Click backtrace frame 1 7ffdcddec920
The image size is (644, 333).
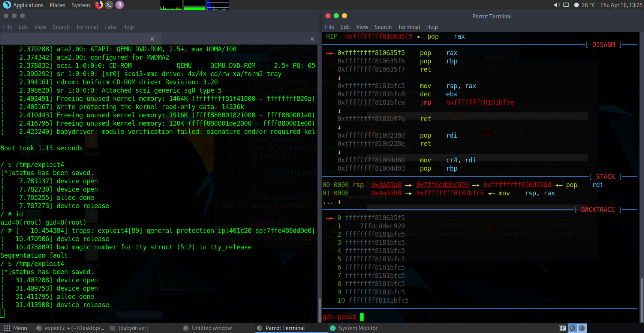click(x=371, y=226)
